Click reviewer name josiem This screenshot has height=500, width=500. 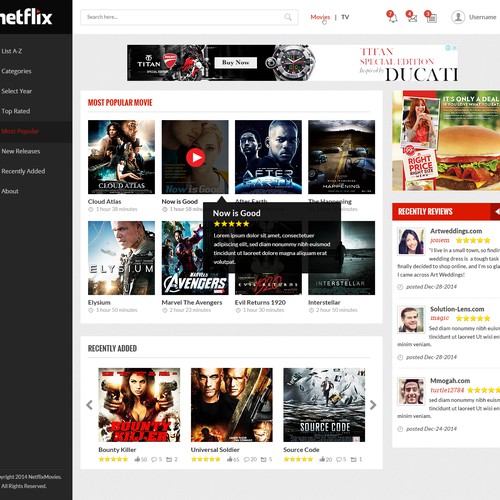coord(440,240)
